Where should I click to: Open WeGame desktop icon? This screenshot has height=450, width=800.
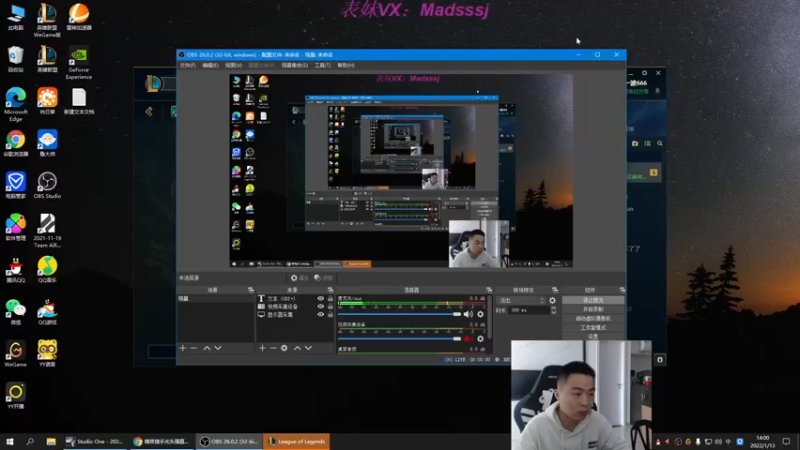point(15,354)
